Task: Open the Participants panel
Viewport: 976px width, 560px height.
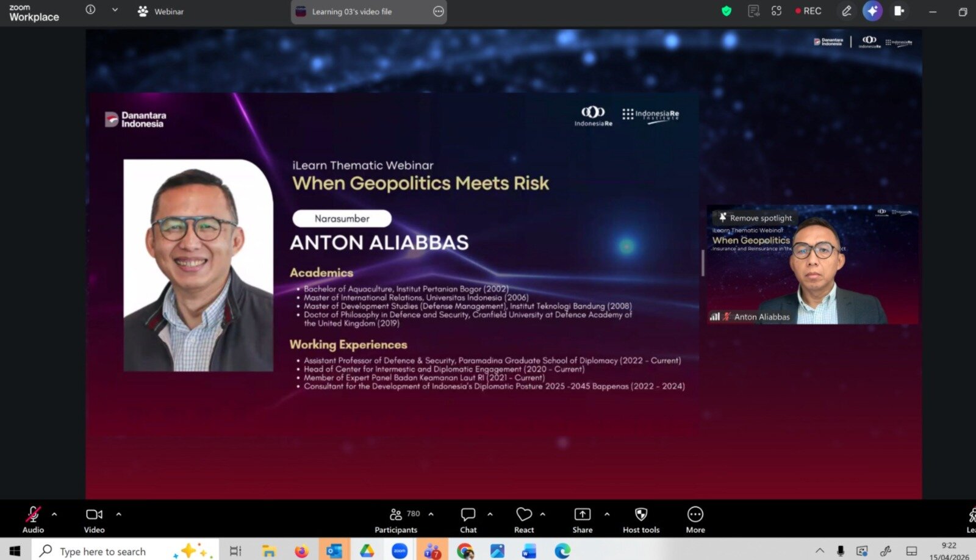Action: point(396,520)
